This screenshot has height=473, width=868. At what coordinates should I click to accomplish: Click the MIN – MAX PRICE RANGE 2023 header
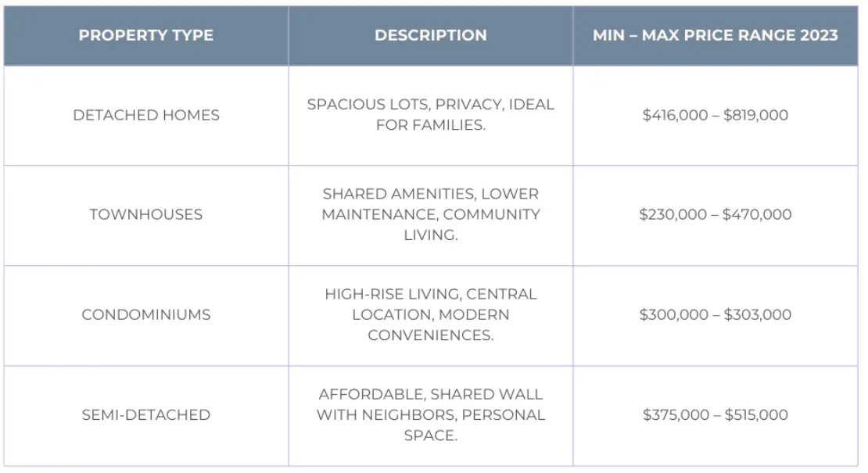point(715,36)
